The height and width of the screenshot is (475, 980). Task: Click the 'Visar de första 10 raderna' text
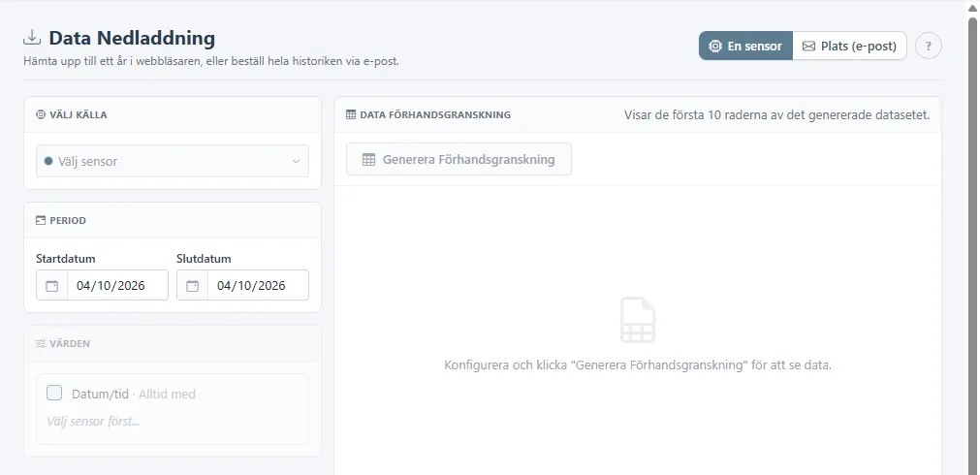pos(776,115)
